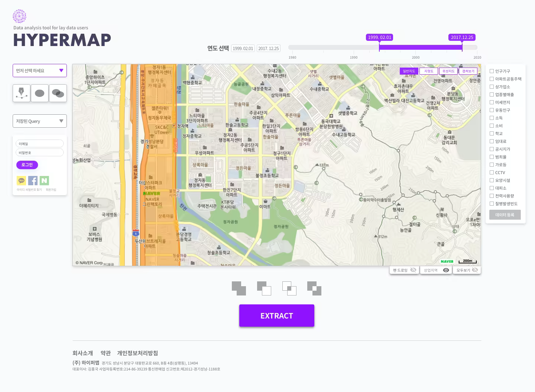Screen dimensions: 535x392
Task: Check the 인구가구 data checkbox
Action: click(492, 71)
